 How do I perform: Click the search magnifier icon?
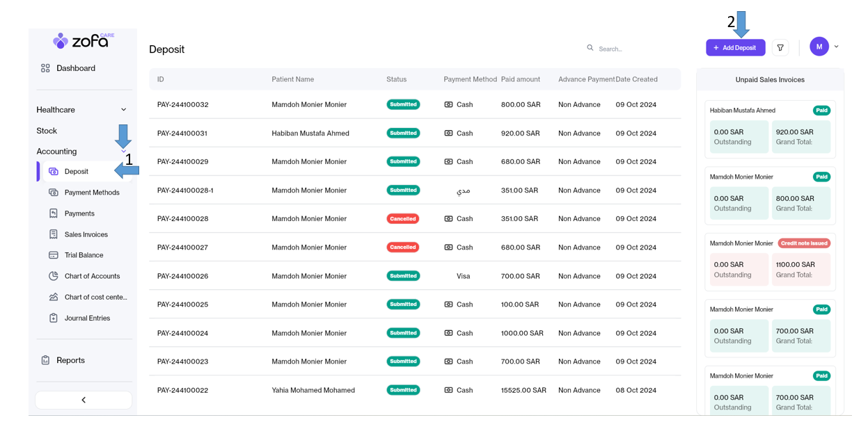click(590, 48)
